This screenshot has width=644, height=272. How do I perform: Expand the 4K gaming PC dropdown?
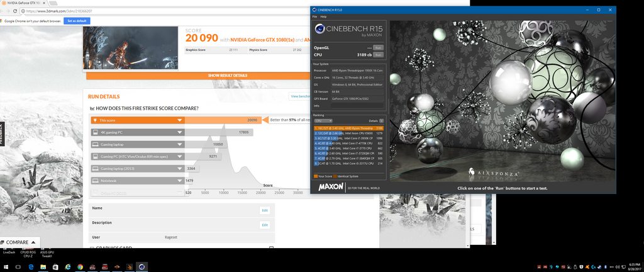pos(179,132)
